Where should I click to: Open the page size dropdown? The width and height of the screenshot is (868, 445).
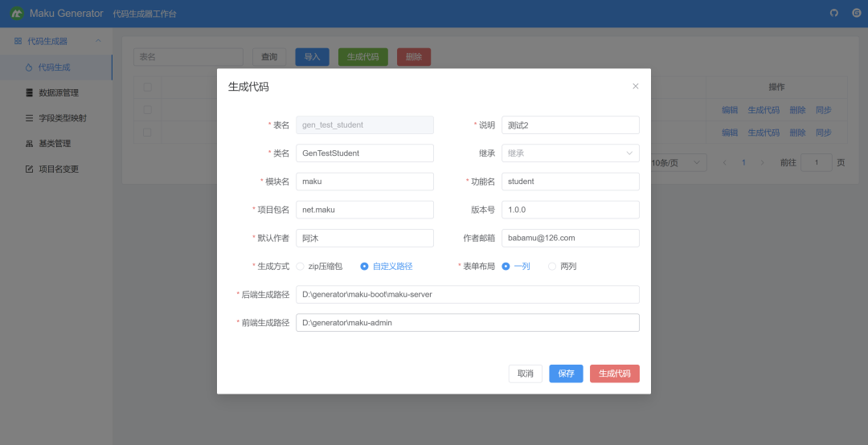coord(677,163)
